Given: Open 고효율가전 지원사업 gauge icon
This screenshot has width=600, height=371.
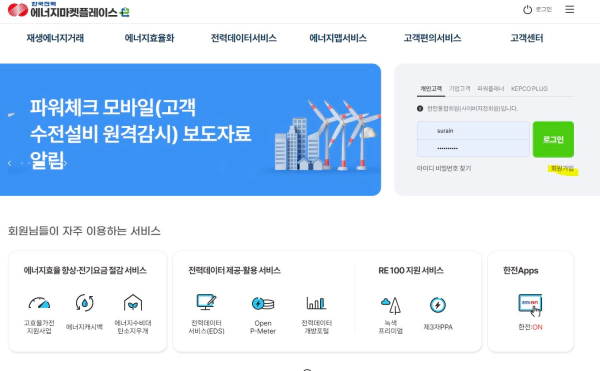Looking at the screenshot, I should pyautogui.click(x=39, y=303).
